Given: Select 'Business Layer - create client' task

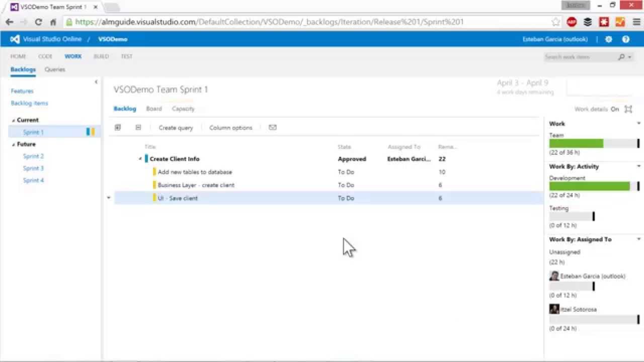Looking at the screenshot, I should [196, 185].
